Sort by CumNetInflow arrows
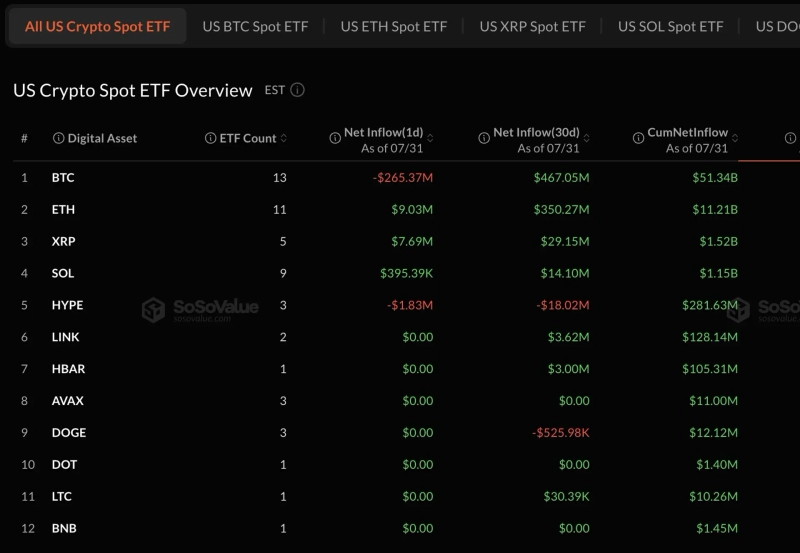The image size is (800, 553). point(735,138)
